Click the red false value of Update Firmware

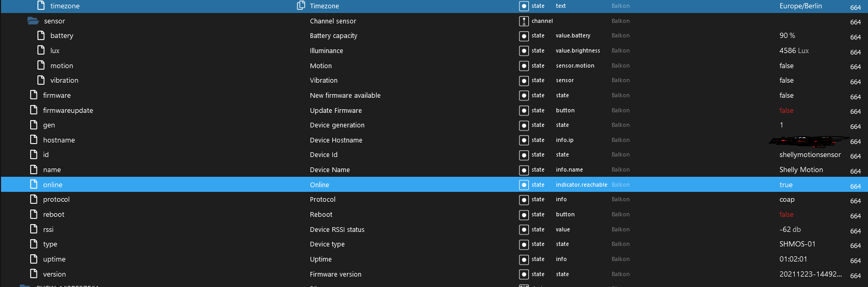[x=786, y=110]
